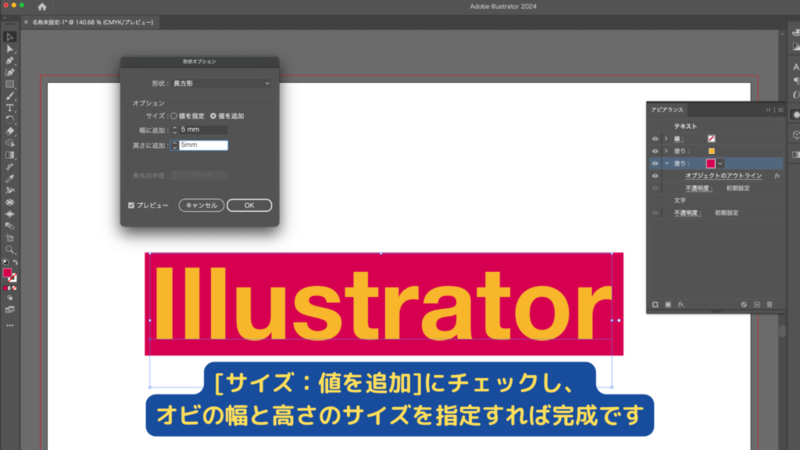Select the Rotate tool
800x450 pixels.
pyautogui.click(x=10, y=119)
